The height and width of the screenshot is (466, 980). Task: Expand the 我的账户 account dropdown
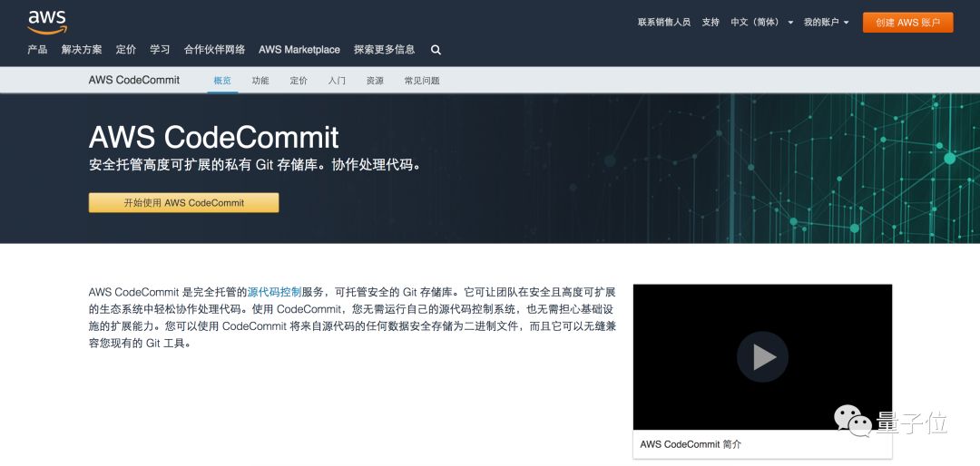click(827, 22)
